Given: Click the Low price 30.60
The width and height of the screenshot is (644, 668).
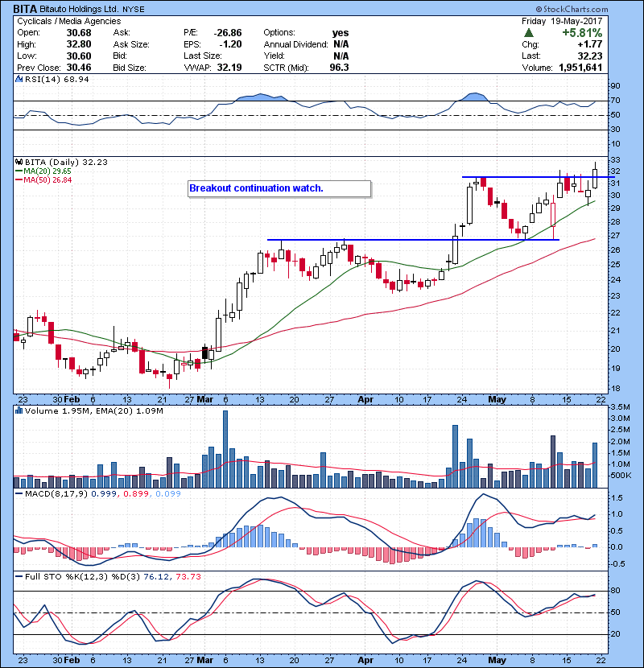Looking at the screenshot, I should coord(79,56).
